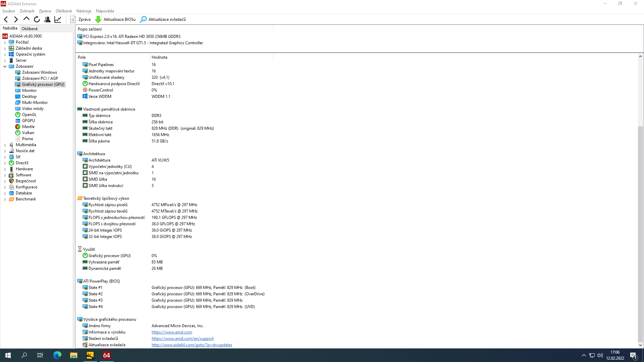The height and width of the screenshot is (362, 644).
Task: Select the ATI Radeon HD 3850 device
Action: click(x=131, y=37)
